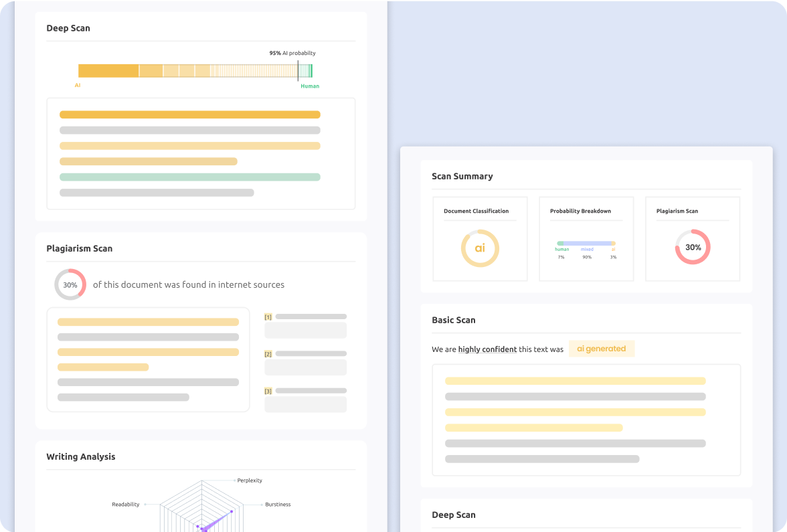Open source reference marker [3]
Image resolution: width=787 pixels, height=532 pixels.
tap(268, 391)
